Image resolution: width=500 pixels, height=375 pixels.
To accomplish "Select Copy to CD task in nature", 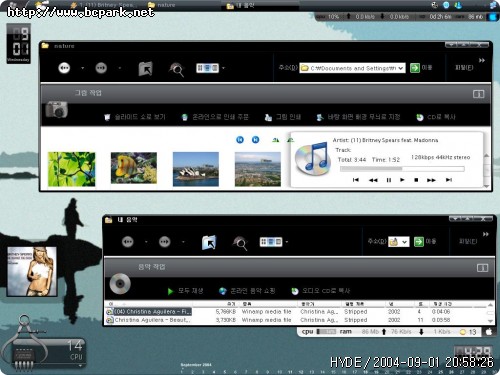I will pos(436,117).
